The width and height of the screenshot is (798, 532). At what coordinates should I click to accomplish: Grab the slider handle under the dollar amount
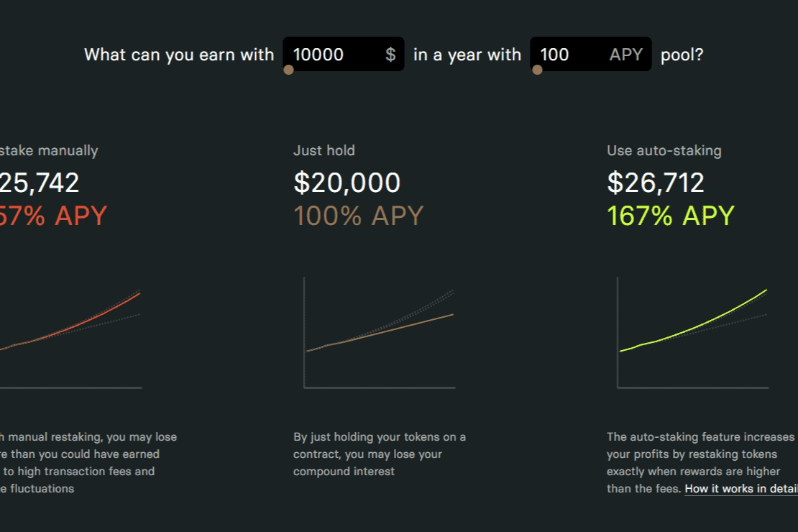(288, 70)
